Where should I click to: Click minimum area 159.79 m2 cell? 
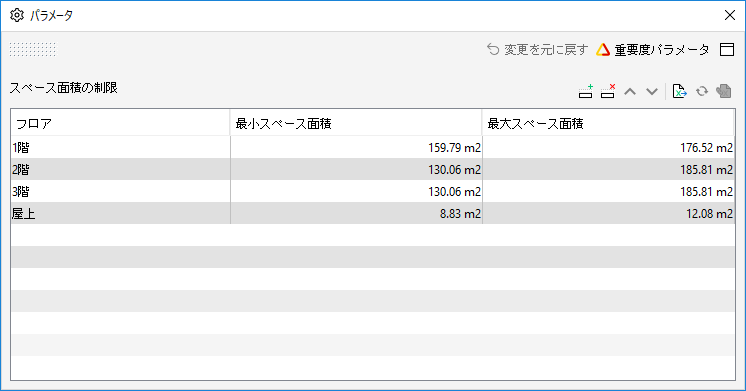356,147
